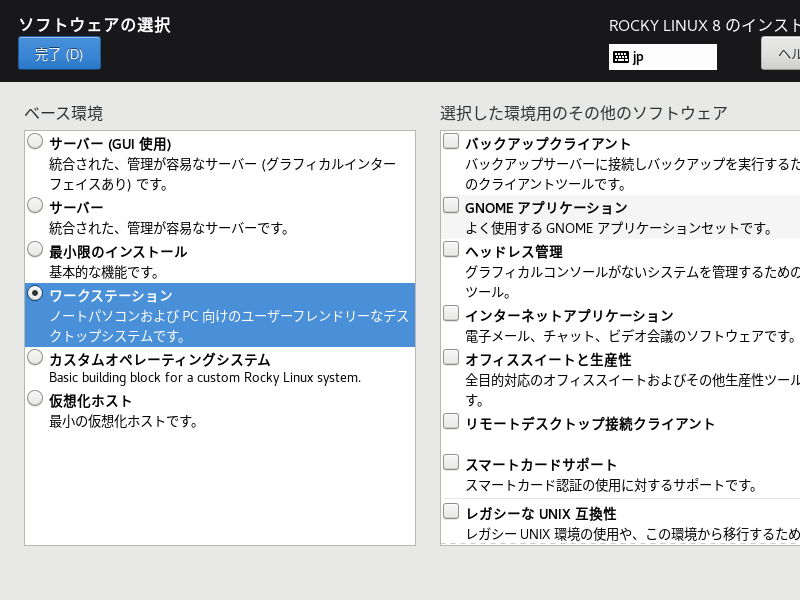The height and width of the screenshot is (600, 800).
Task: Select ワークステーション radio button
Action: click(x=35, y=293)
